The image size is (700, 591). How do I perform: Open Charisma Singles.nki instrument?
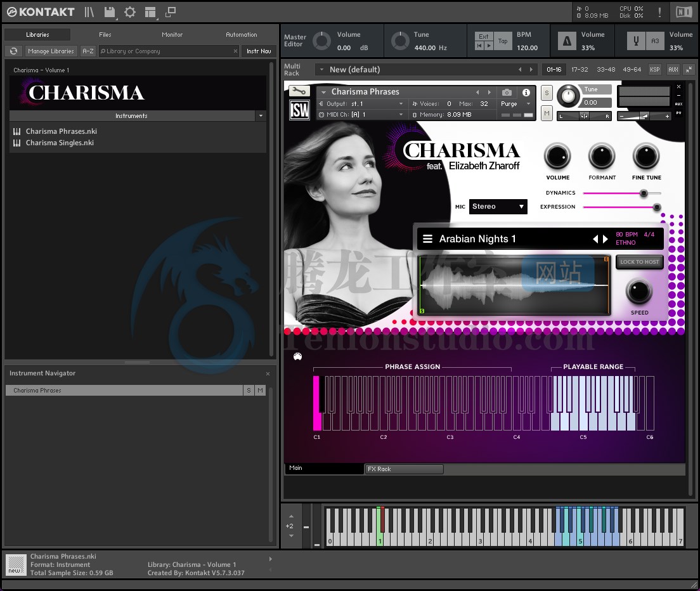tap(60, 143)
